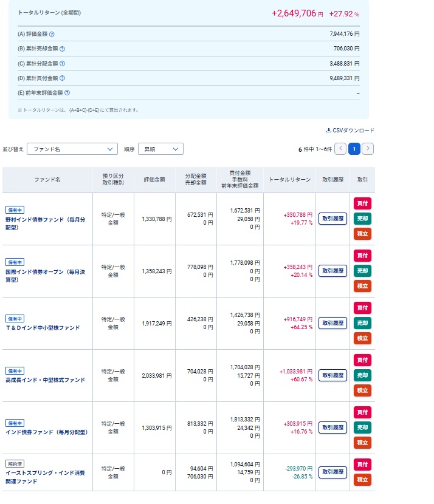This screenshot has height=504, width=434.
Task: Open help icon for 累計分配金額
Action: coord(62,64)
